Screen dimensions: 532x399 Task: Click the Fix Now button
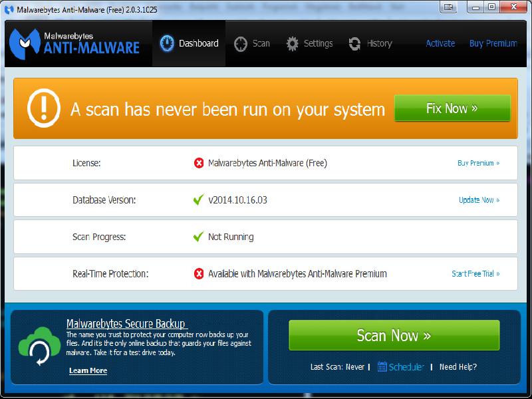452,108
